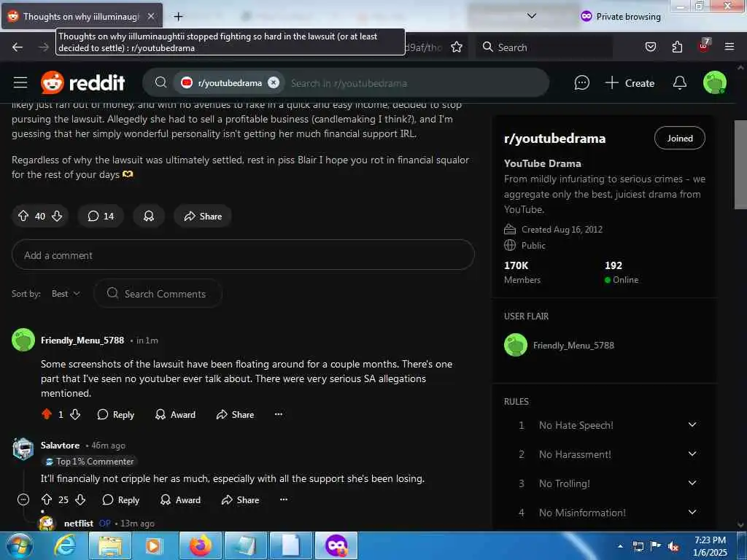747x560 pixels.
Task: Upvote the post with 40 points
Action: pyautogui.click(x=23, y=216)
